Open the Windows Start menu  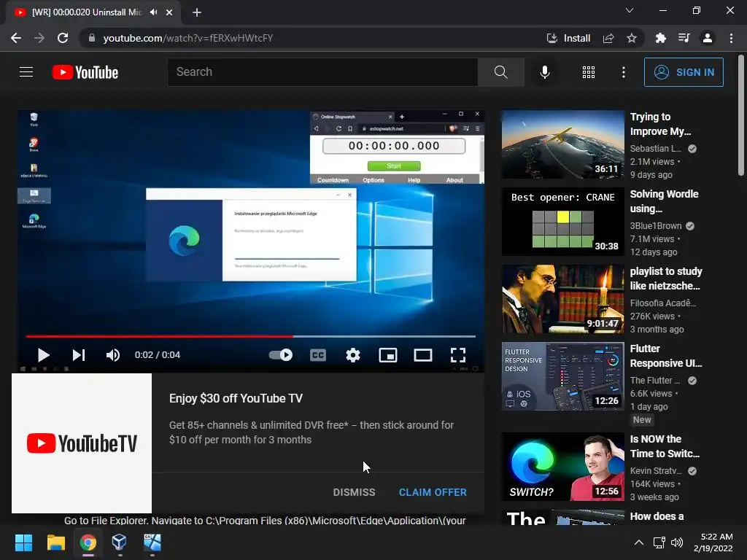(23, 542)
